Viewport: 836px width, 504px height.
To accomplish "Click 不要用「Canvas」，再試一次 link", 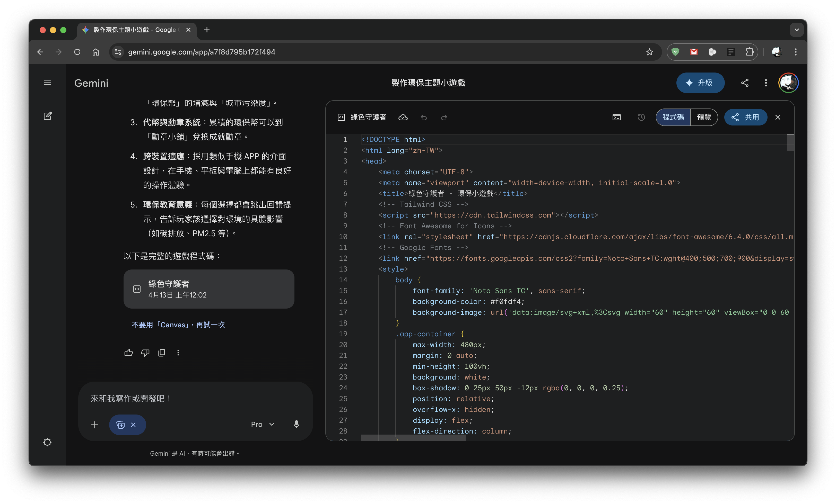I will pyautogui.click(x=178, y=325).
